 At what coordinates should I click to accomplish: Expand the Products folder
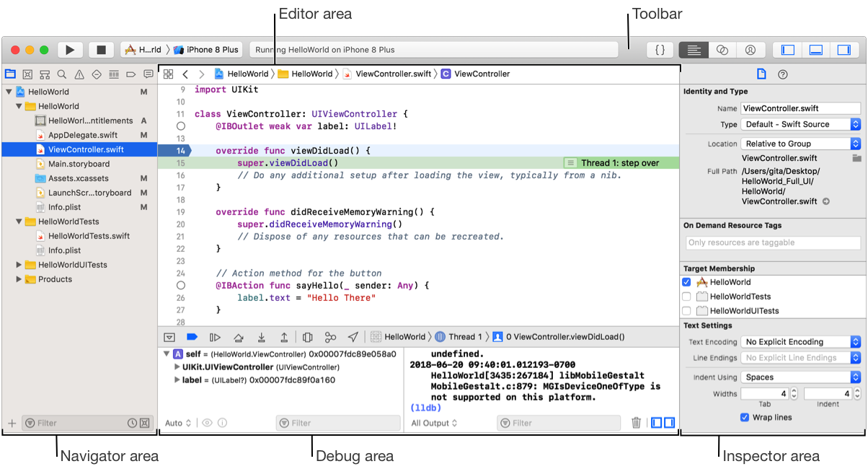point(19,279)
